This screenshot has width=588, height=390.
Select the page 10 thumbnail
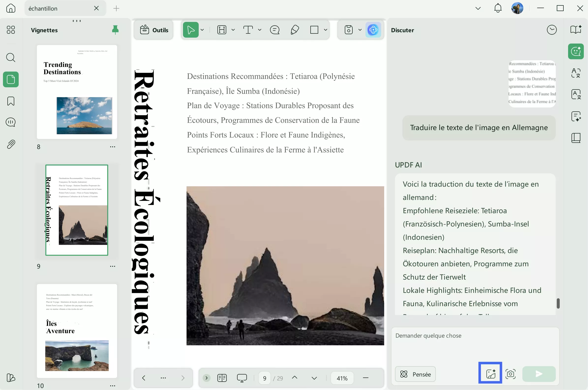[77, 331]
